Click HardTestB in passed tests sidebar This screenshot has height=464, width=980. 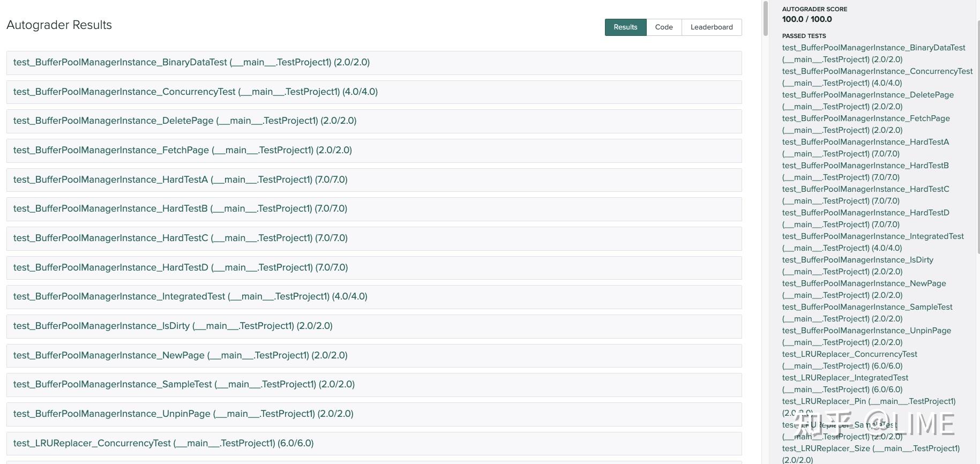865,171
